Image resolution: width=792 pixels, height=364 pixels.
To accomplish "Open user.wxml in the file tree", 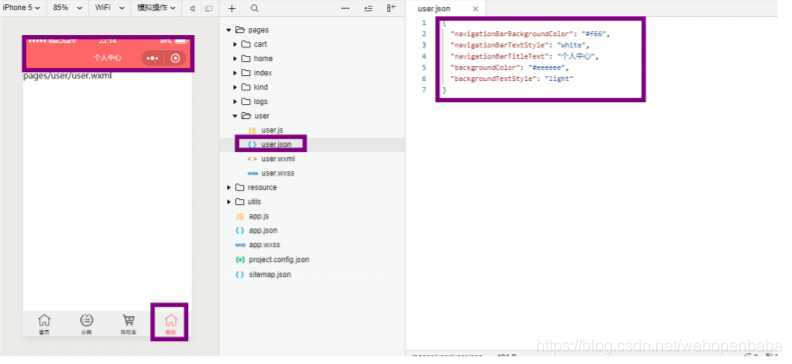I will pos(271,159).
